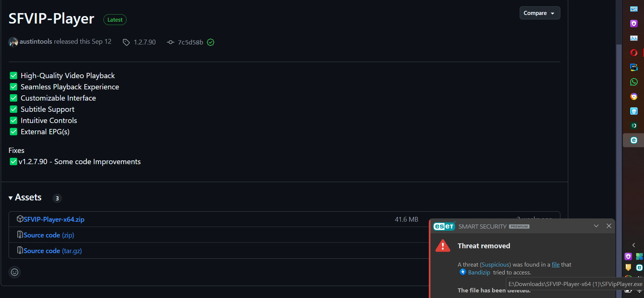Click the purple shield system tray icon
Viewport: 644px width, 298px height.
(628, 256)
